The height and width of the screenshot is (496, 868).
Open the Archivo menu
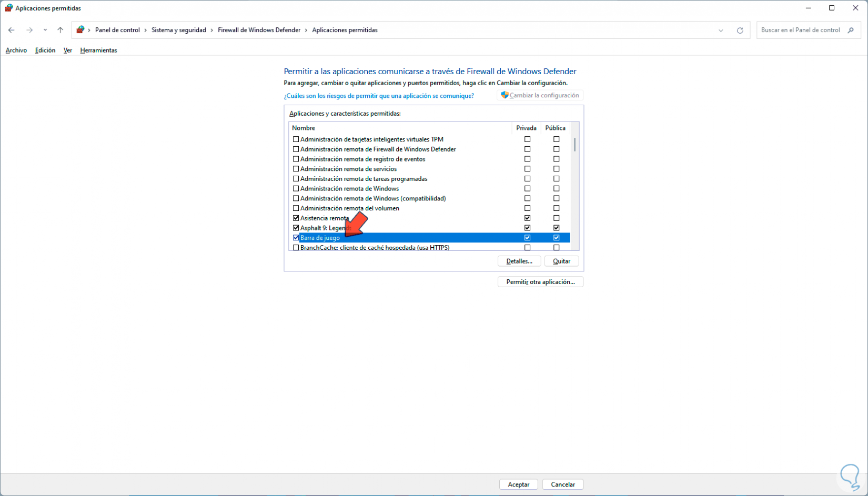(x=16, y=50)
